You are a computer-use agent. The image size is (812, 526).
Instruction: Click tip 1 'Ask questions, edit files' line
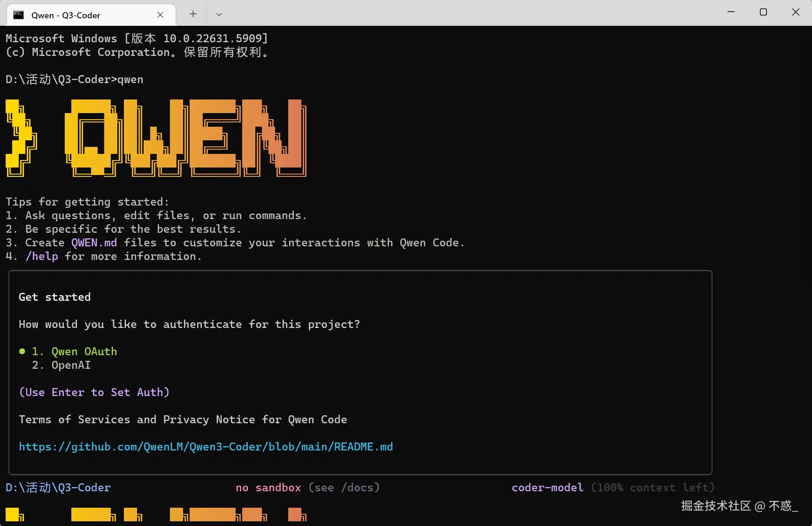coord(156,215)
